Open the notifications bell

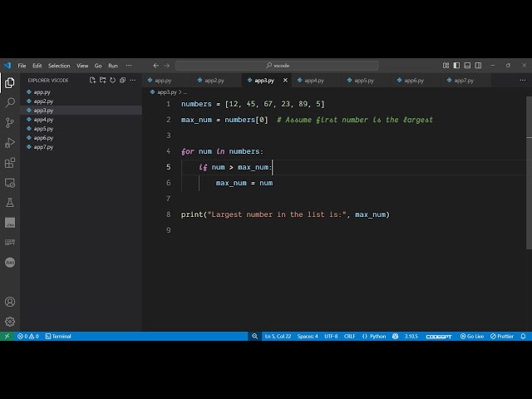[523, 336]
